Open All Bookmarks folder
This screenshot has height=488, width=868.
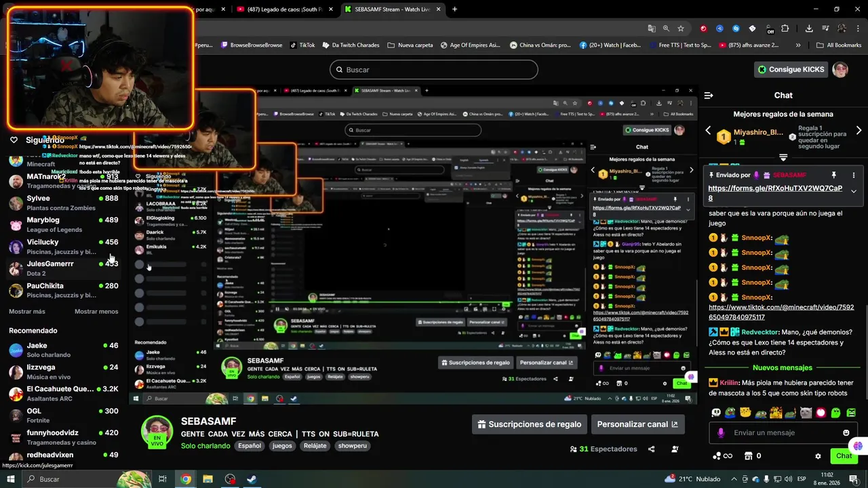pyautogui.click(x=839, y=45)
